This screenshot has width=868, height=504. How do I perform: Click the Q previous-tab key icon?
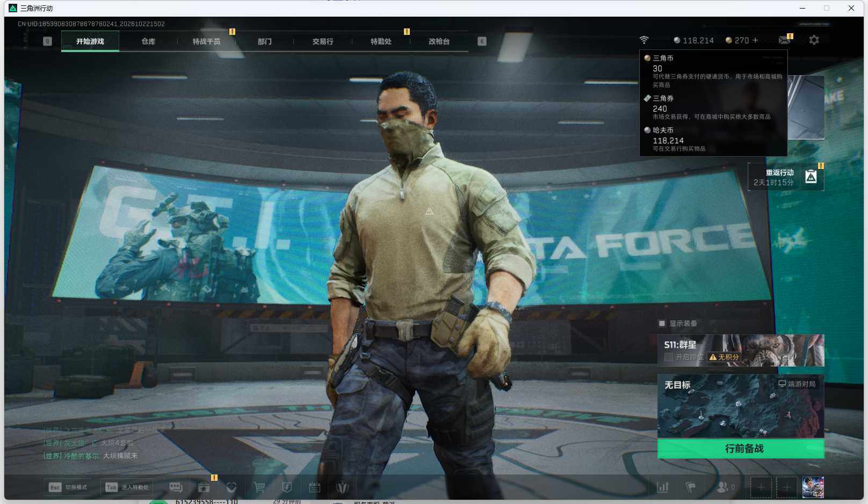47,41
